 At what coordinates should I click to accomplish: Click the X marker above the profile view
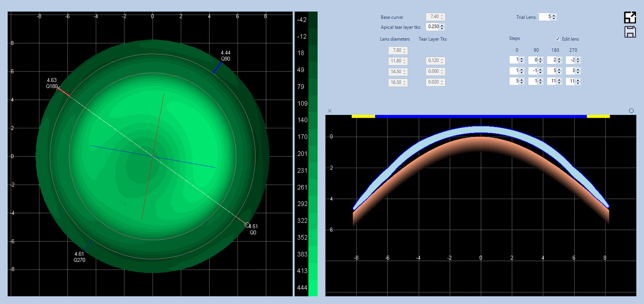pos(330,111)
